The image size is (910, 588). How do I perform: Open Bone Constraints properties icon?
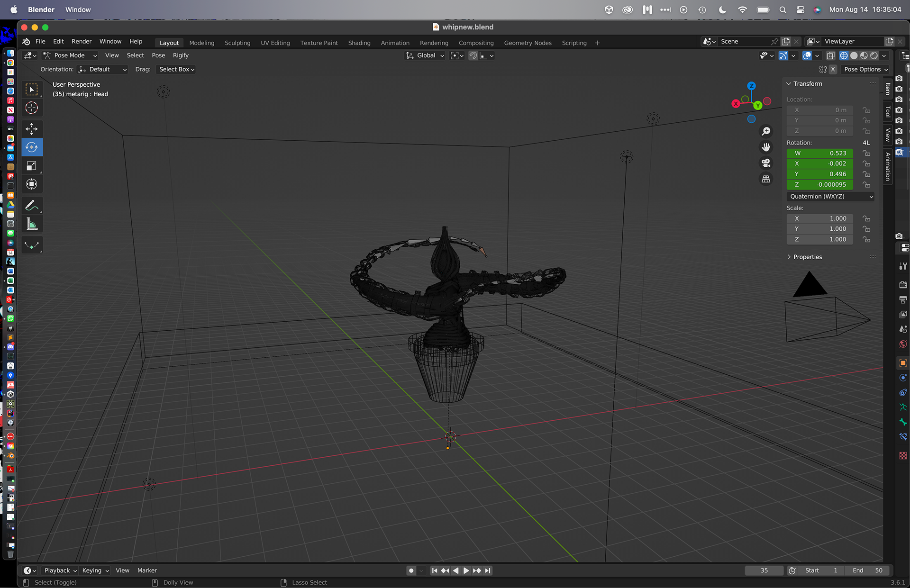pos(903,436)
